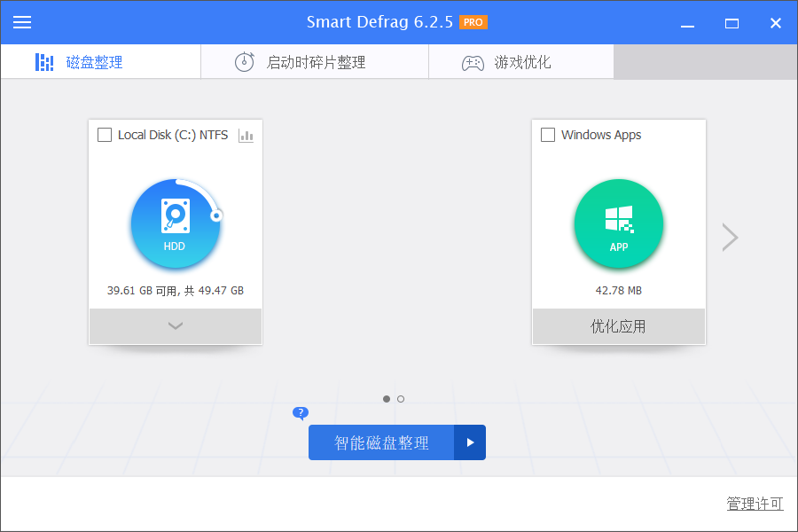The image size is (798, 532).
Task: Select the first page indicator dot
Action: (x=387, y=399)
